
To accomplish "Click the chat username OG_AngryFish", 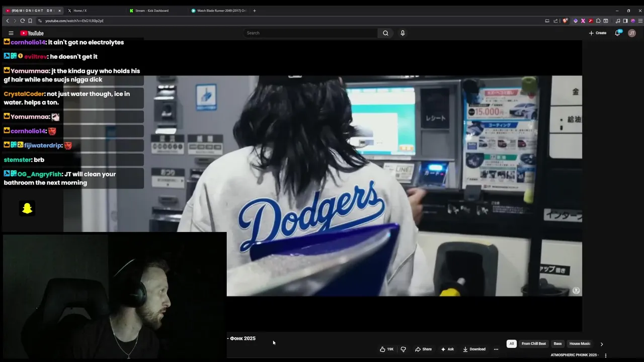I will coord(39,174).
